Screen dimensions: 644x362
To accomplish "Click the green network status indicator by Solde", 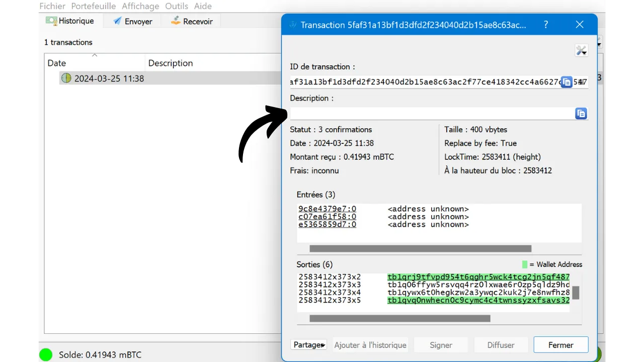I will click(46, 354).
